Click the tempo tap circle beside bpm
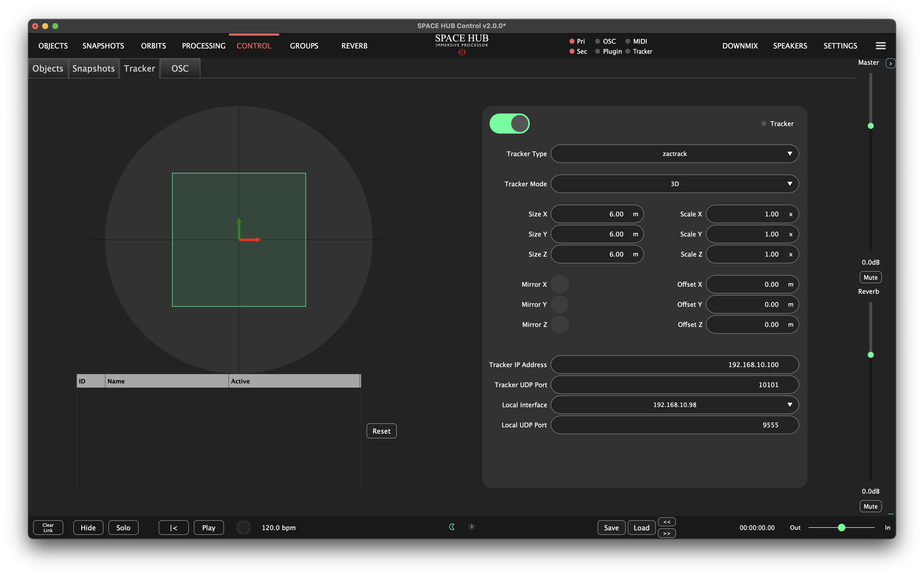 243,528
